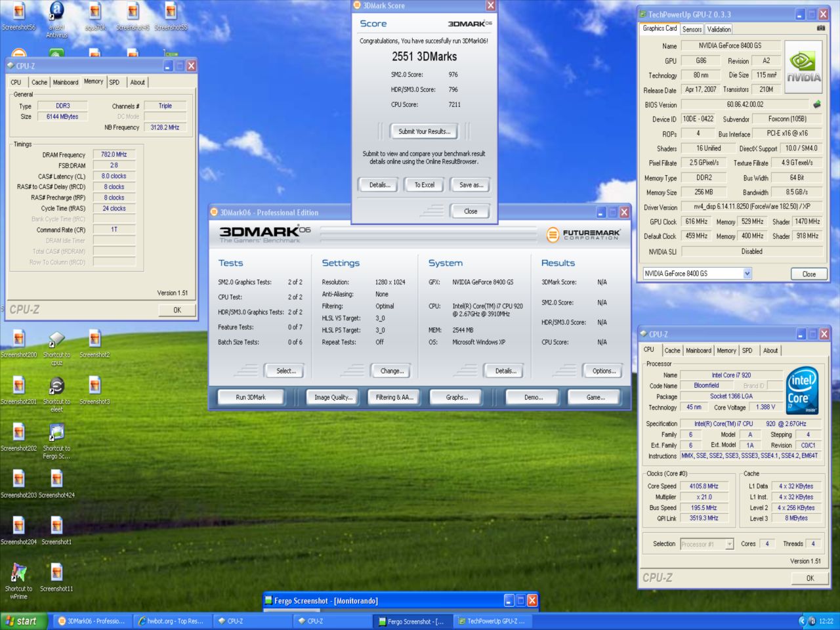This screenshot has width=840, height=630.
Task: Click Select... under Tests in 3DMark06
Action: point(285,371)
